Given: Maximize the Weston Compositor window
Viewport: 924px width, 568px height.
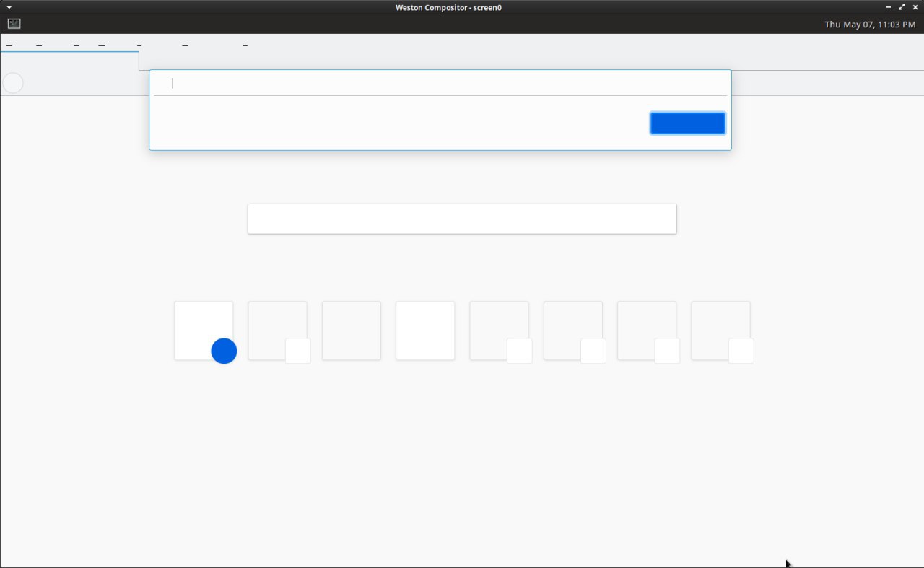Looking at the screenshot, I should (902, 7).
